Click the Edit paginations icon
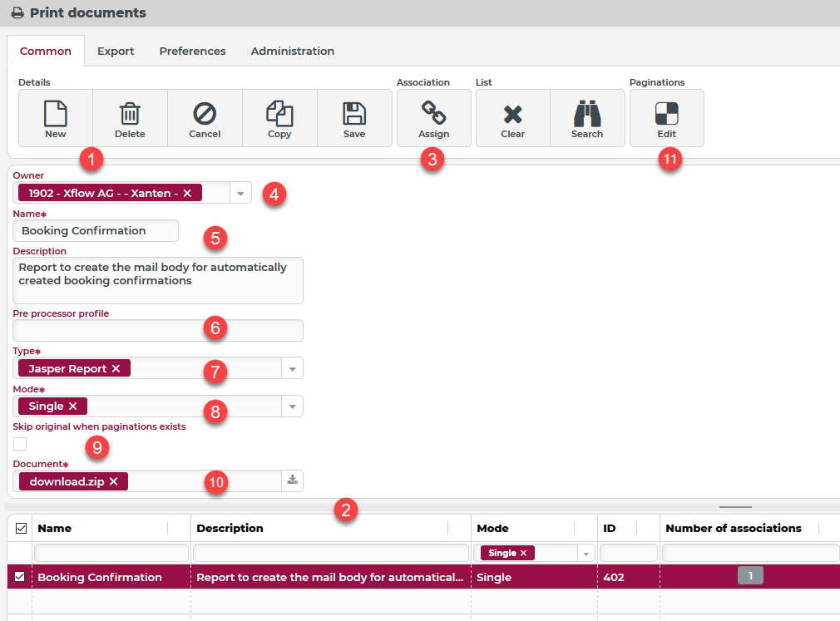The width and height of the screenshot is (840, 621). tap(667, 114)
